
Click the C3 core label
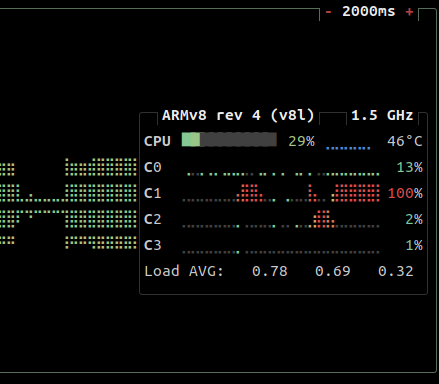[153, 245]
